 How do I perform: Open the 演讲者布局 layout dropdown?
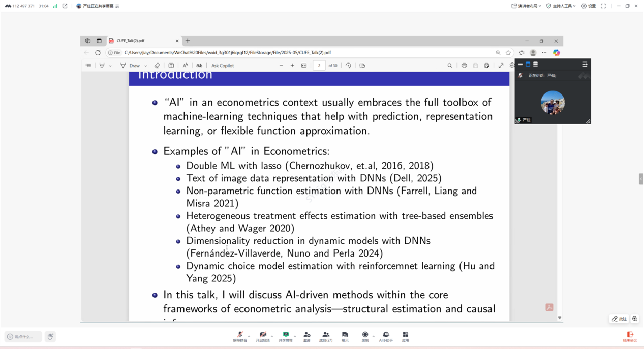[x=526, y=6]
